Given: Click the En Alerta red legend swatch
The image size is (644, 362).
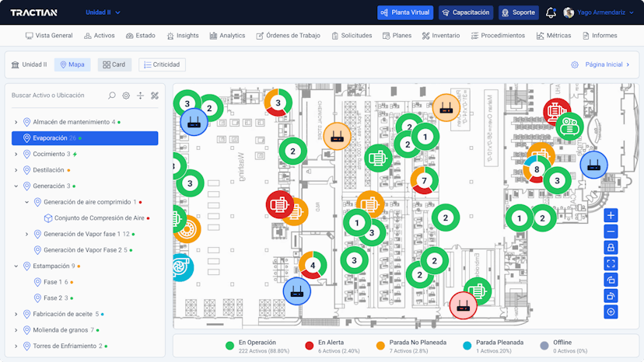Looking at the screenshot, I should [x=310, y=346].
